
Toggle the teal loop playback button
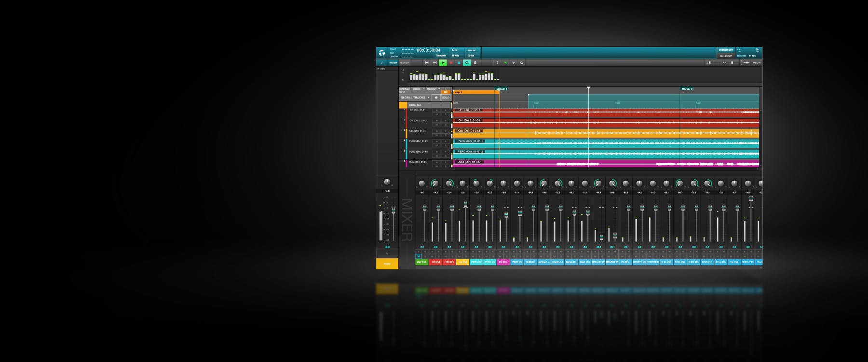point(467,63)
